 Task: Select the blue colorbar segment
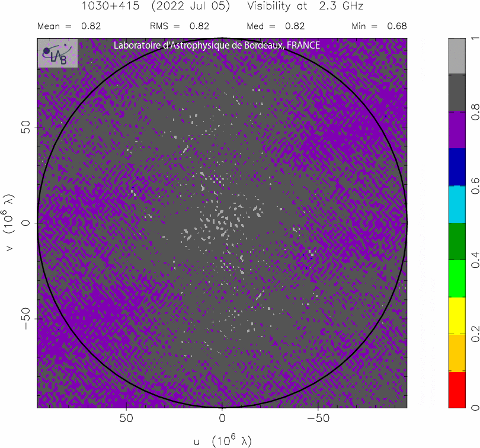tap(457, 167)
